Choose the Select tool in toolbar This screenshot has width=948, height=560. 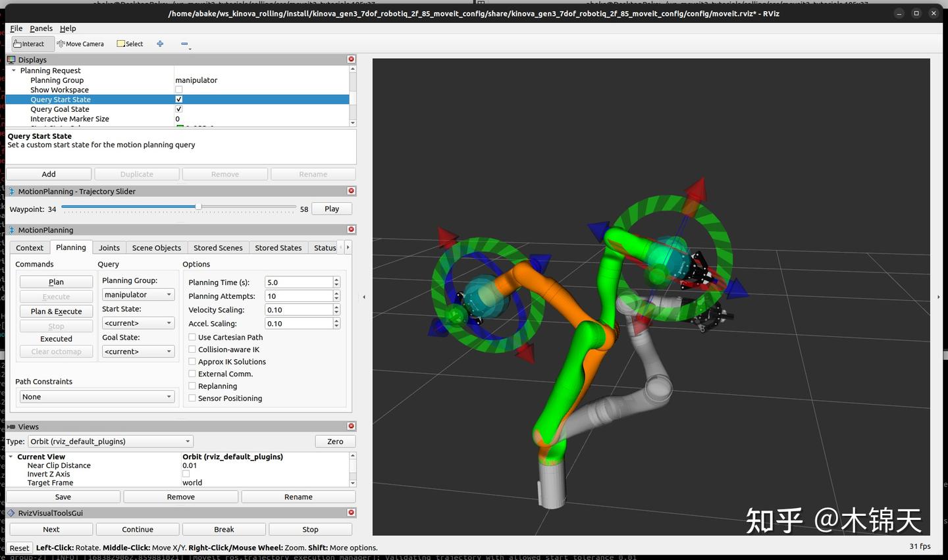point(129,43)
